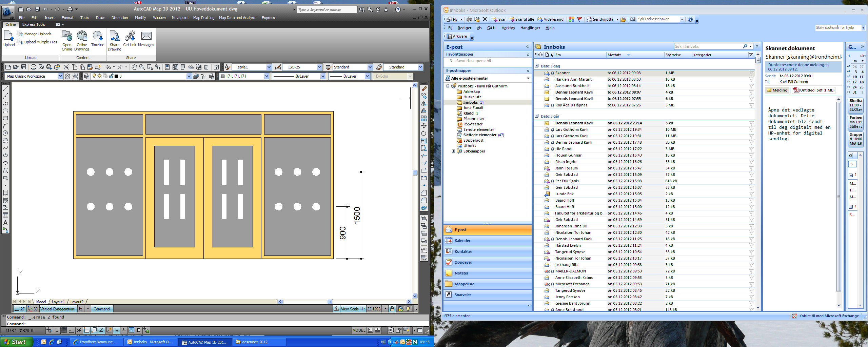
Task: Click Manage Uploads in the ribbon
Action: click(35, 34)
